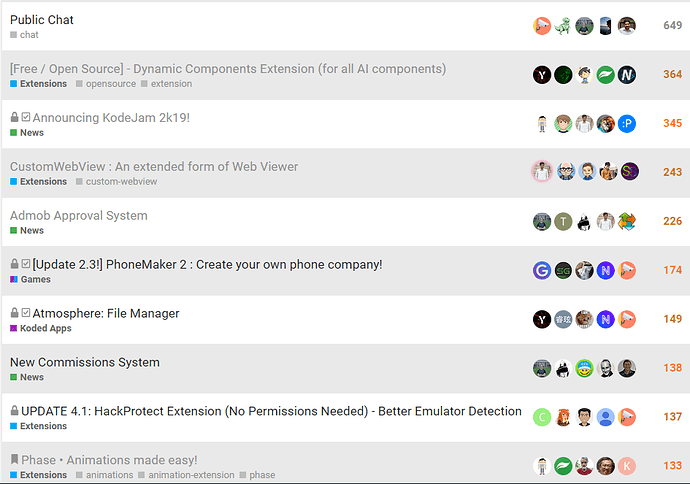Open the New Commissions System topic

pyautogui.click(x=85, y=362)
